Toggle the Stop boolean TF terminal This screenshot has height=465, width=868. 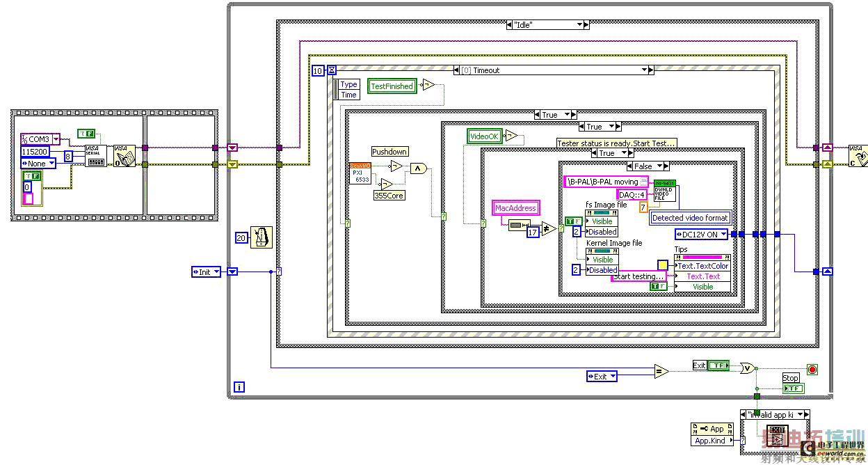[793, 388]
